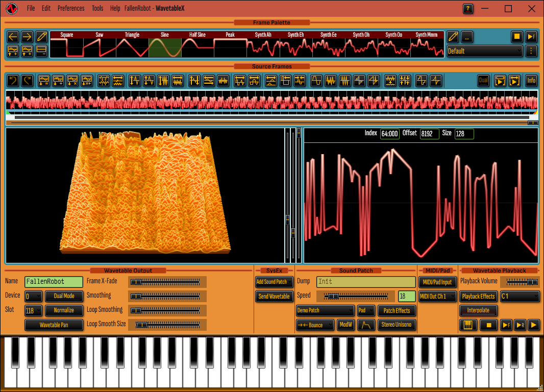Click the pencil icon left of the '...' button
544x392 pixels.
click(x=453, y=37)
